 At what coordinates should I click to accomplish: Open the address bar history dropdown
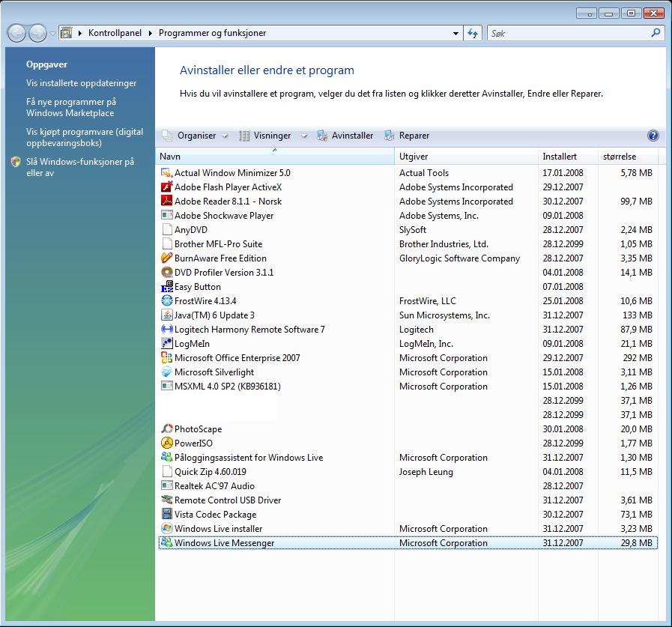click(455, 33)
